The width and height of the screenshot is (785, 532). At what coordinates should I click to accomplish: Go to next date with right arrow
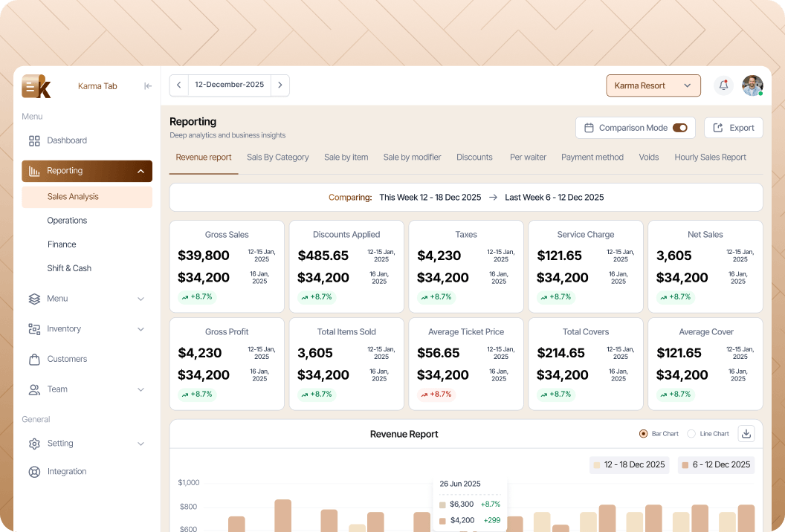point(280,85)
